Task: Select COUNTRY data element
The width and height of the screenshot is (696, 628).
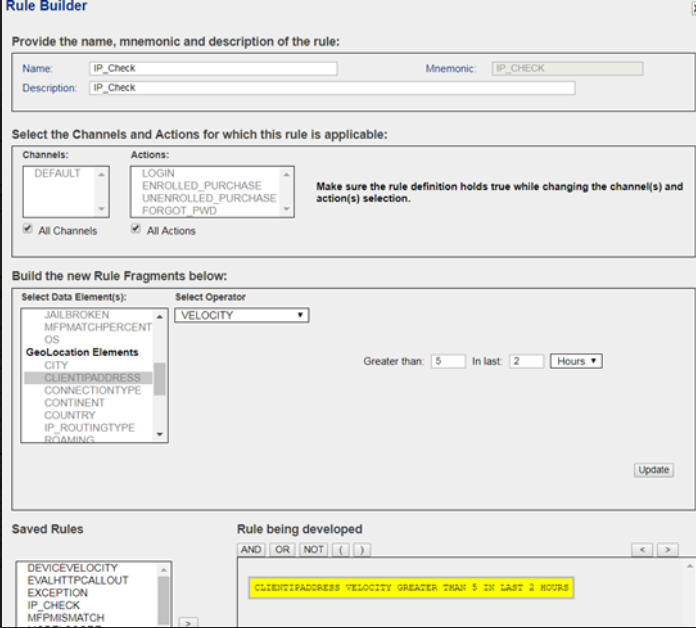Action: tap(70, 415)
